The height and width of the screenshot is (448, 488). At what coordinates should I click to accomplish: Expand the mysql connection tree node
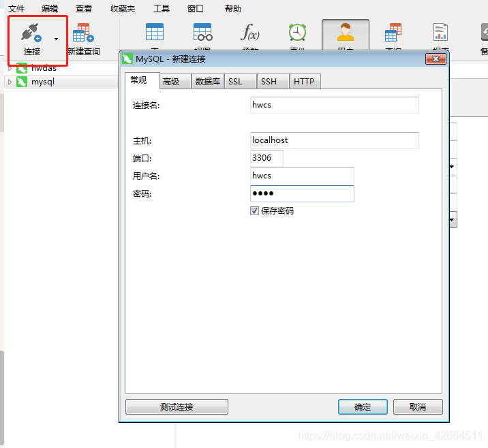click(10, 82)
